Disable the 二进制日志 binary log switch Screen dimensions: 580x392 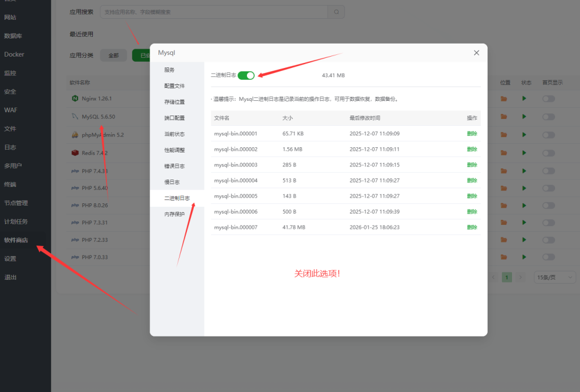click(x=246, y=75)
